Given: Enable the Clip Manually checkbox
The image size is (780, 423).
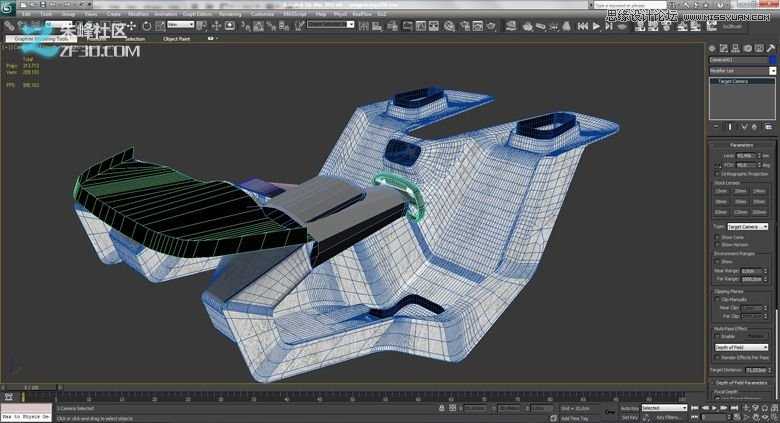Looking at the screenshot, I should [717, 300].
